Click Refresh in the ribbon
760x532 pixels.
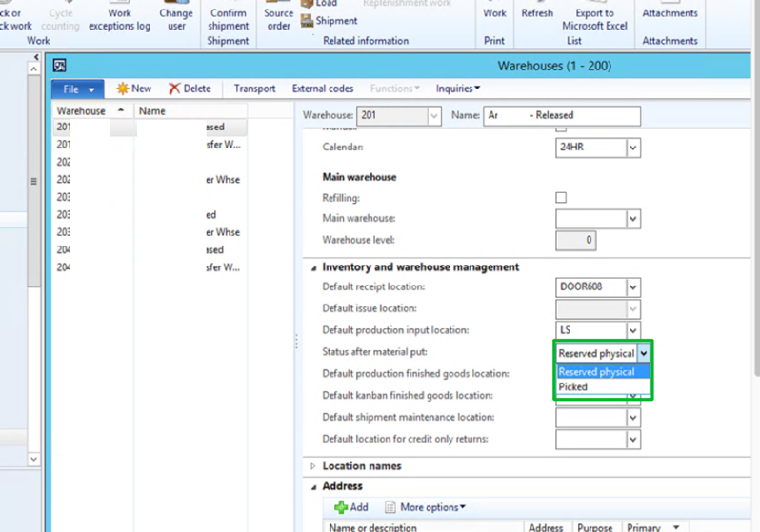point(537,13)
